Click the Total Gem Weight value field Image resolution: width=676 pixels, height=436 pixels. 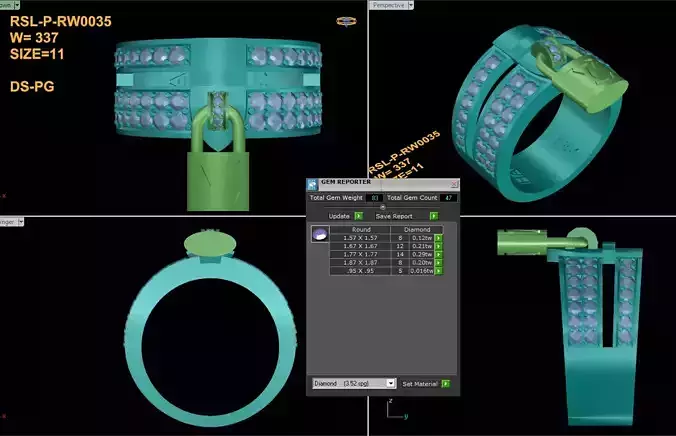point(375,198)
